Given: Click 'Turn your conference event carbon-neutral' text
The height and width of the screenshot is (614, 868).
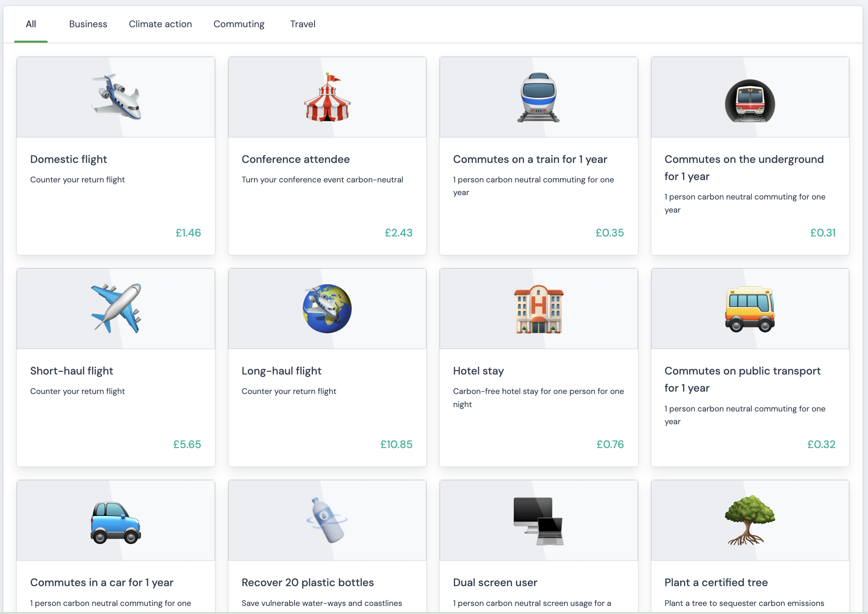Looking at the screenshot, I should click(x=322, y=180).
